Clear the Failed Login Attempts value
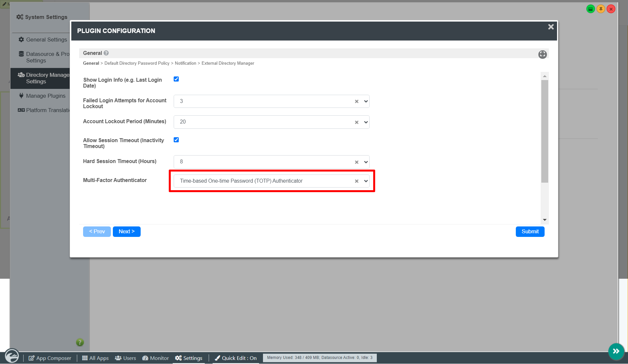The image size is (628, 364). click(x=357, y=102)
